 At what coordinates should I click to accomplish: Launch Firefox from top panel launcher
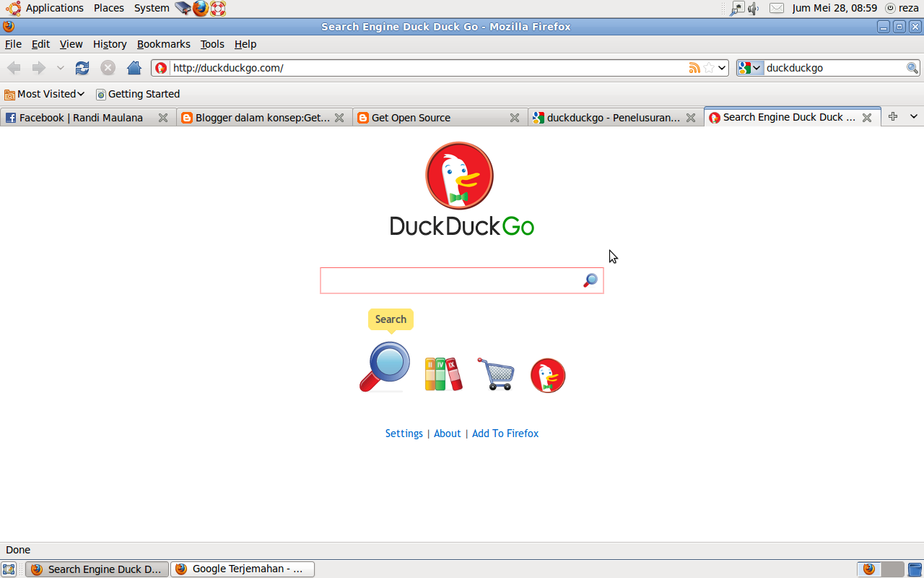pyautogui.click(x=201, y=9)
